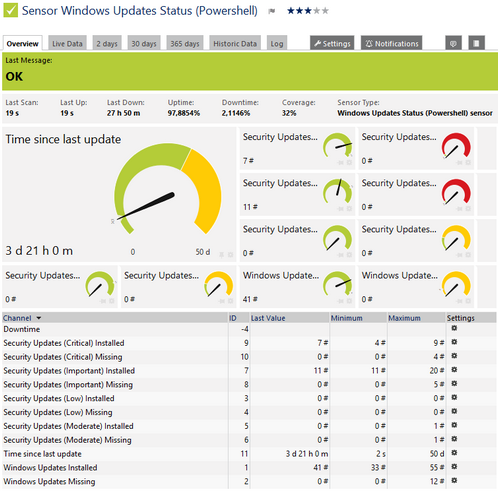The width and height of the screenshot is (498, 491).
Task: Click Security Updates gauge showing 7 #
Action: point(297,148)
